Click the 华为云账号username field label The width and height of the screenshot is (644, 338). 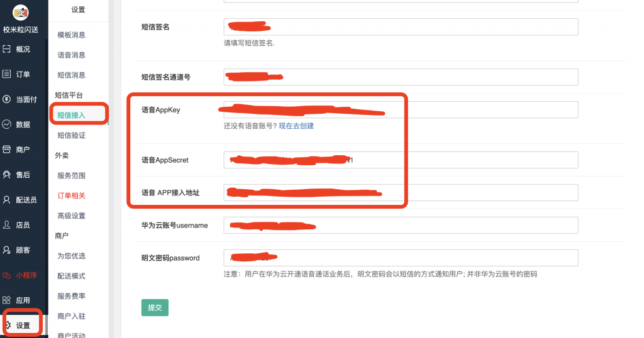175,225
